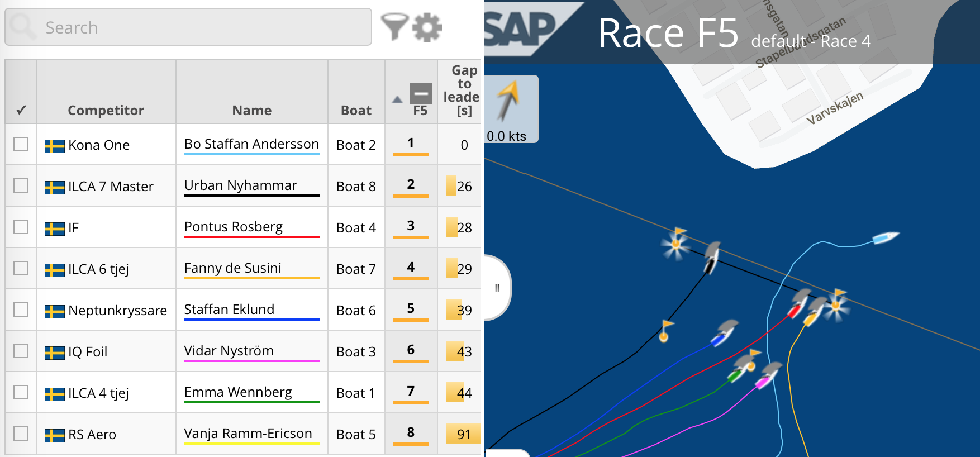The image size is (980, 457).
Task: Click the red color bar under Pontus Rosberg
Action: click(251, 237)
